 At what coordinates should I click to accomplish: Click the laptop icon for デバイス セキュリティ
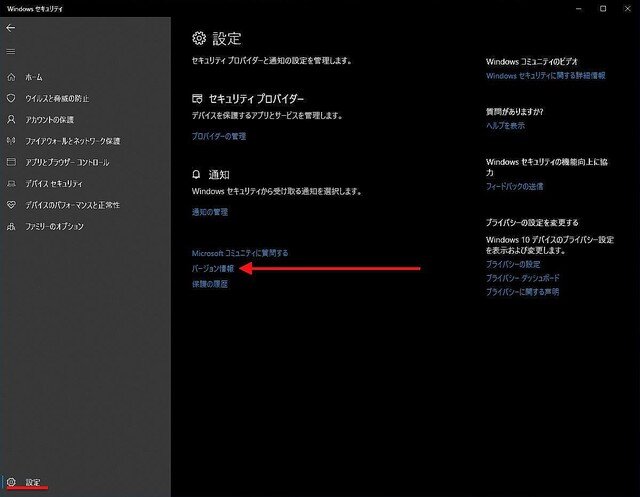11,184
